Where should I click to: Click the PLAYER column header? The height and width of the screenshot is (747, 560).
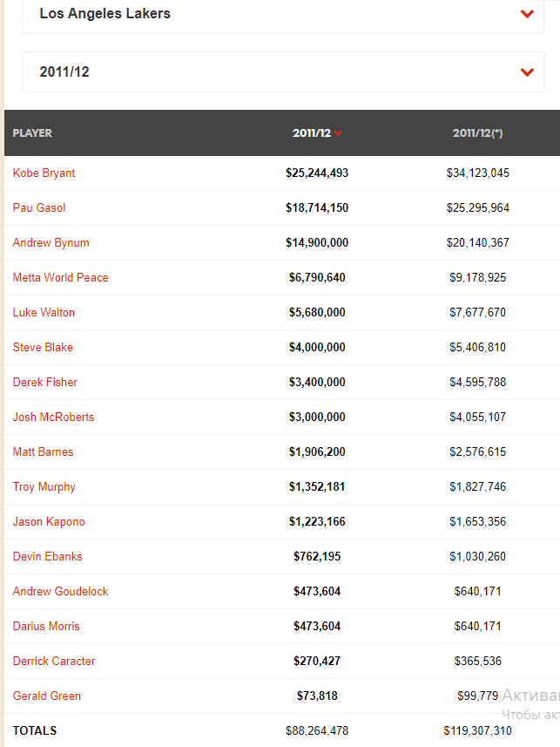click(x=32, y=132)
